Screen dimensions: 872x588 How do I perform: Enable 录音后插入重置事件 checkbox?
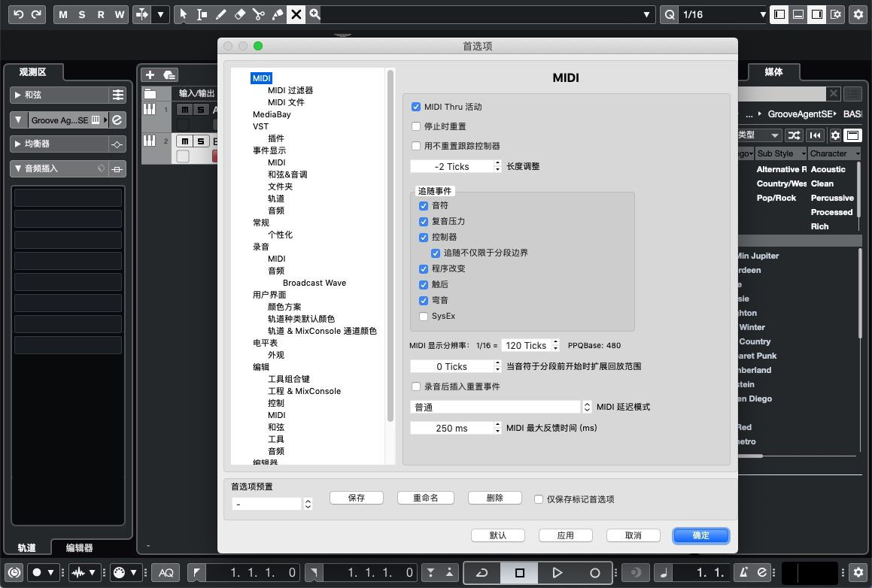pos(416,386)
